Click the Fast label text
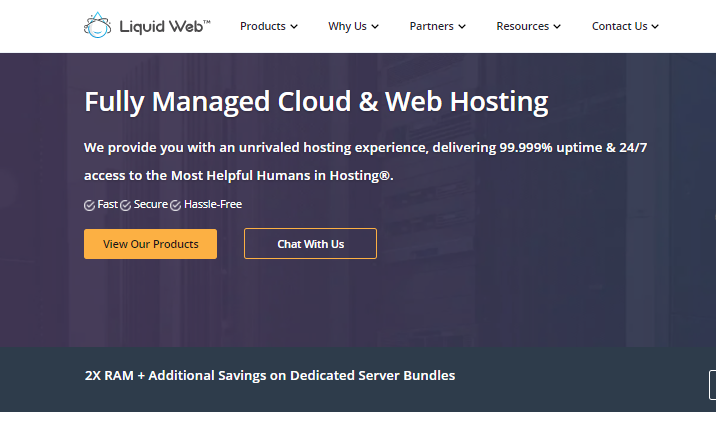716x423 pixels. 108,204
